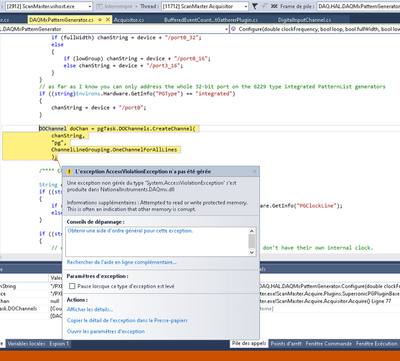The height and width of the screenshot is (361, 400).
Task: Click the Conseils de dépannage heading
Action: click(x=95, y=222)
